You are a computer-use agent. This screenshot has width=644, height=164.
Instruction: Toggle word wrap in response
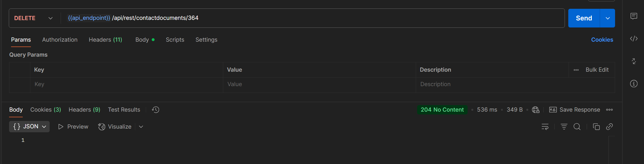pyautogui.click(x=545, y=127)
